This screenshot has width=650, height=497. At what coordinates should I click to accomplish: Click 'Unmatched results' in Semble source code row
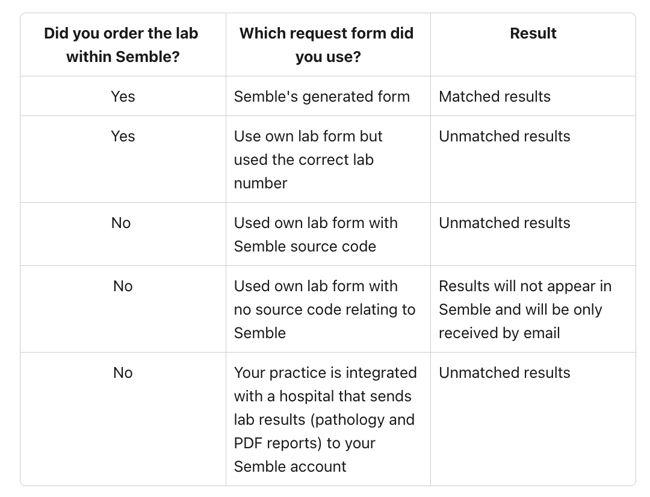tap(504, 223)
